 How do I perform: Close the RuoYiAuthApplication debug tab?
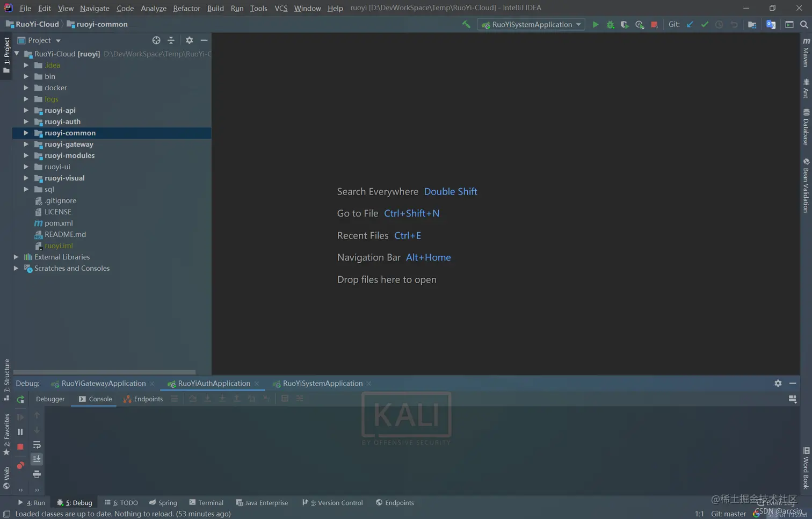point(257,384)
